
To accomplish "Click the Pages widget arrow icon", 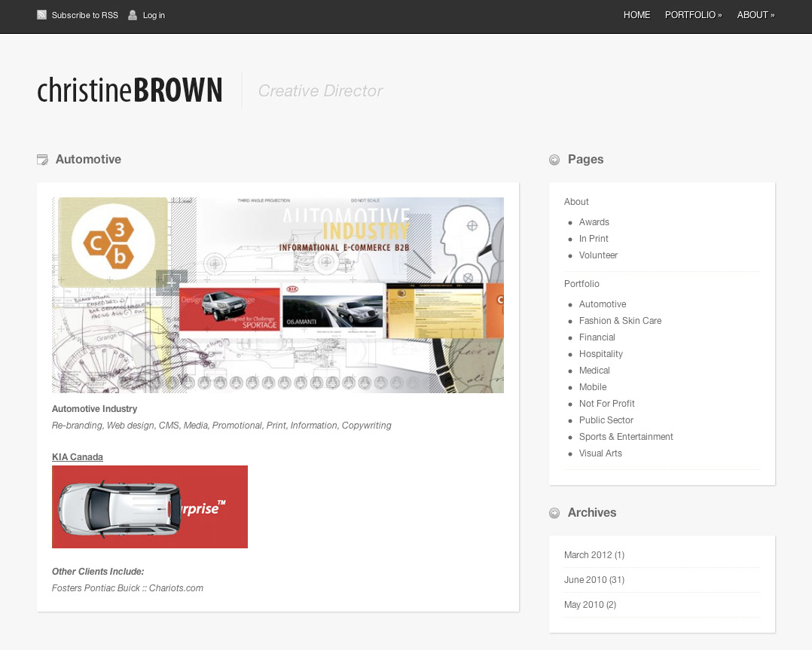I will (554, 160).
